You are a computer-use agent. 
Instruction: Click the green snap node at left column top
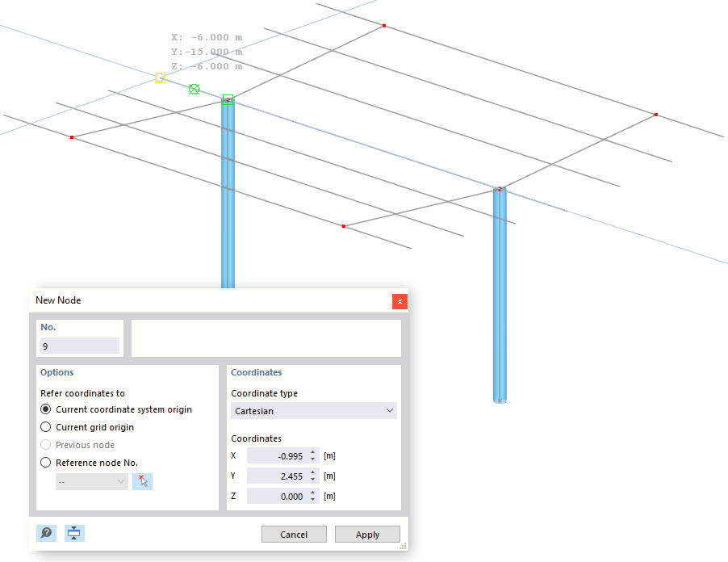228,100
